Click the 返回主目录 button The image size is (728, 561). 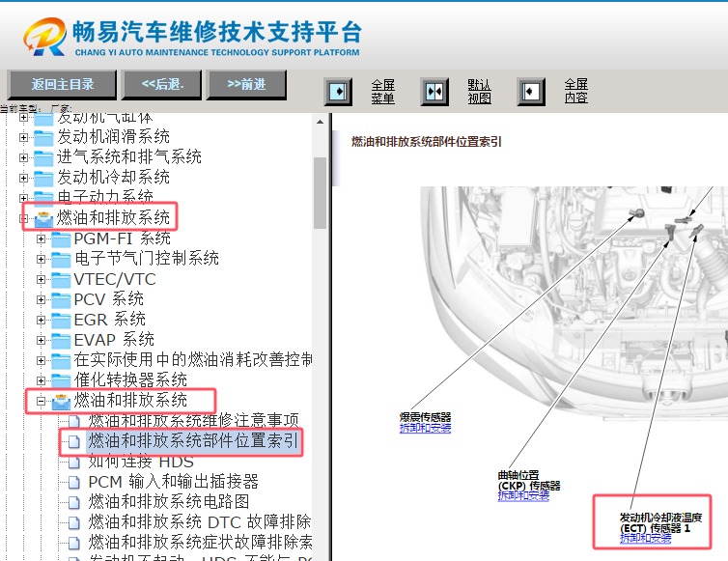(x=62, y=85)
